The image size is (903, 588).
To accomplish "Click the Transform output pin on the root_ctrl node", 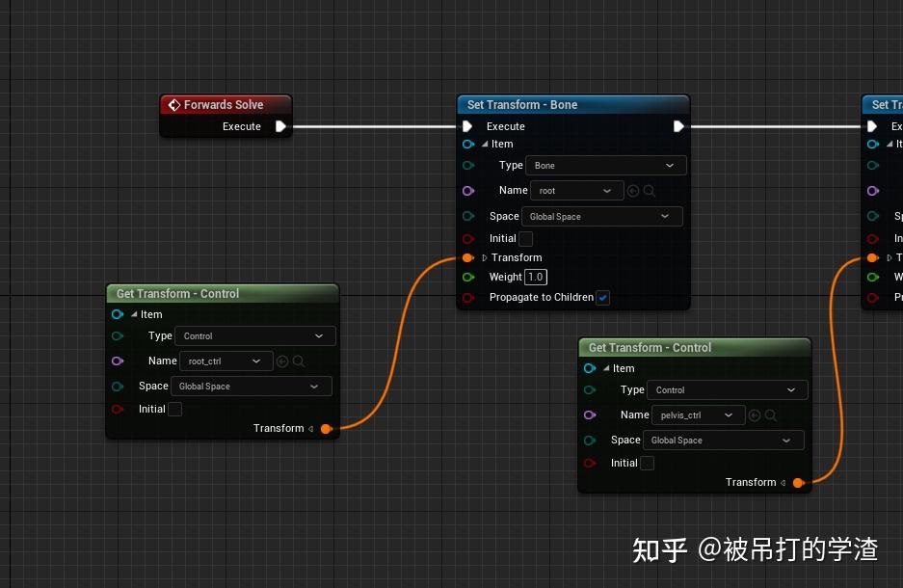I will pyautogui.click(x=327, y=428).
